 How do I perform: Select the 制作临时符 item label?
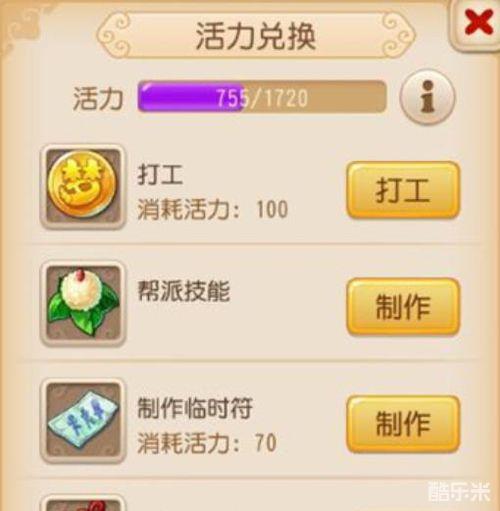[x=195, y=408]
